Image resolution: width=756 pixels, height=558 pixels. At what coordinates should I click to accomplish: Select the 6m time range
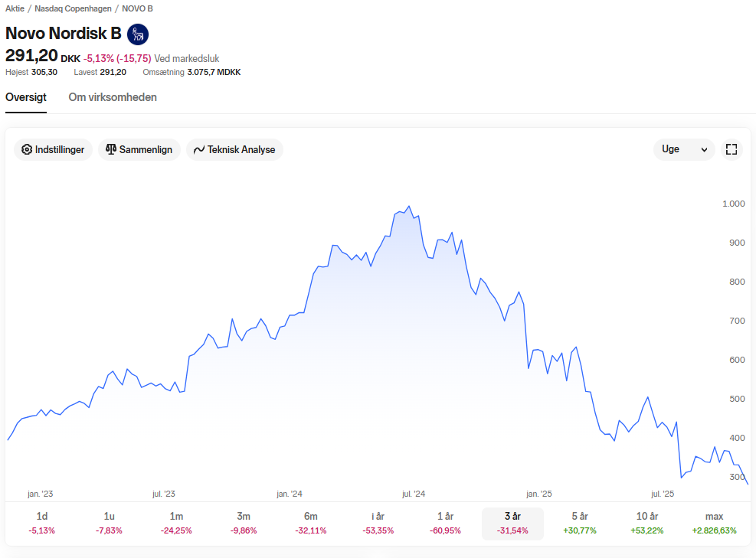click(311, 523)
